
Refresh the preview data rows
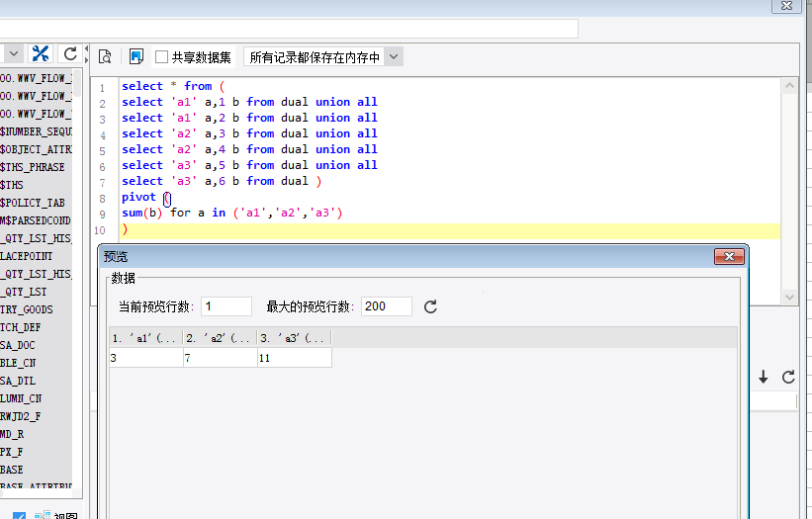click(x=430, y=306)
